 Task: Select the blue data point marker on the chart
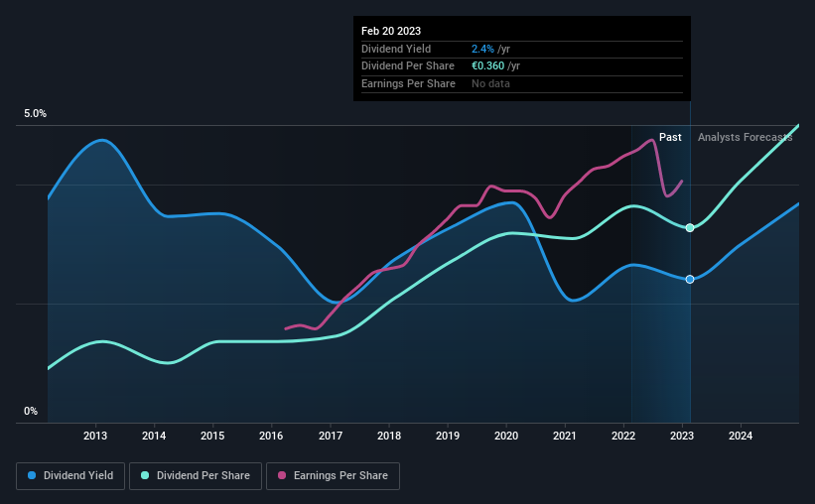coord(690,279)
